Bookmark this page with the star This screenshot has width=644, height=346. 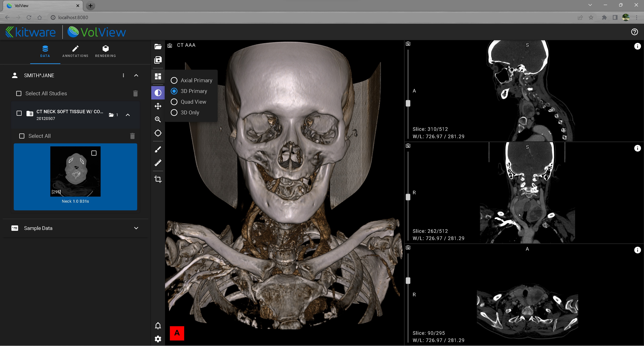591,17
